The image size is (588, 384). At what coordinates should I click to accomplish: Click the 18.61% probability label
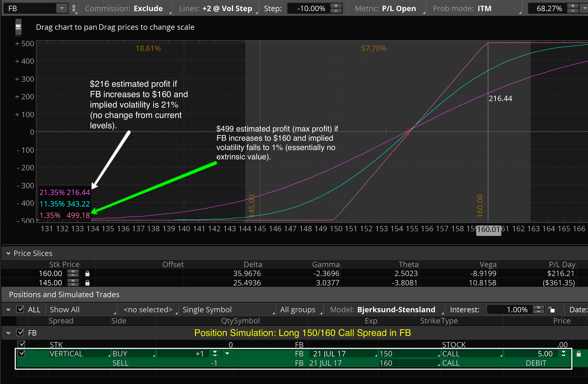[148, 48]
